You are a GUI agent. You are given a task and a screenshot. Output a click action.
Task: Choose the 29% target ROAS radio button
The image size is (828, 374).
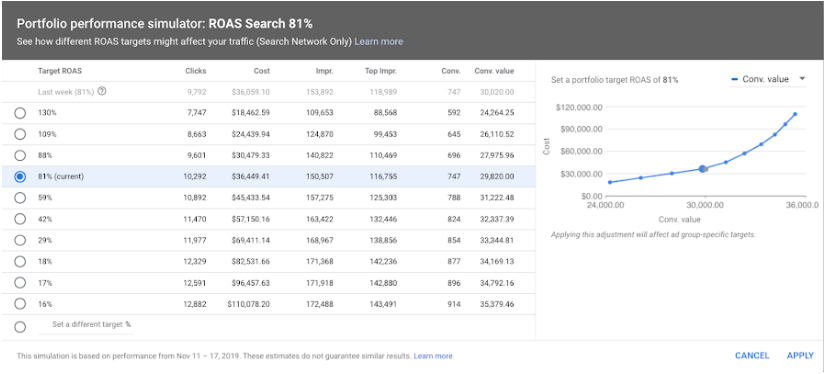click(x=20, y=240)
